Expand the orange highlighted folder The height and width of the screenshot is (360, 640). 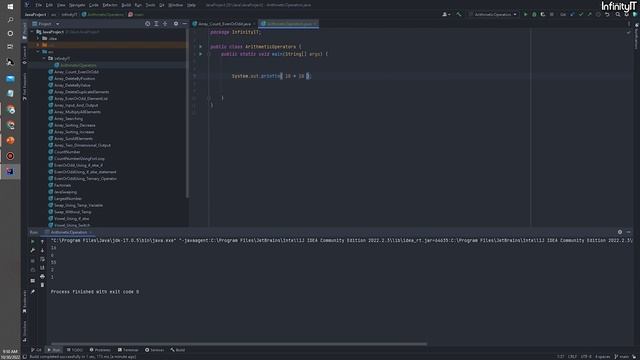coord(38,45)
